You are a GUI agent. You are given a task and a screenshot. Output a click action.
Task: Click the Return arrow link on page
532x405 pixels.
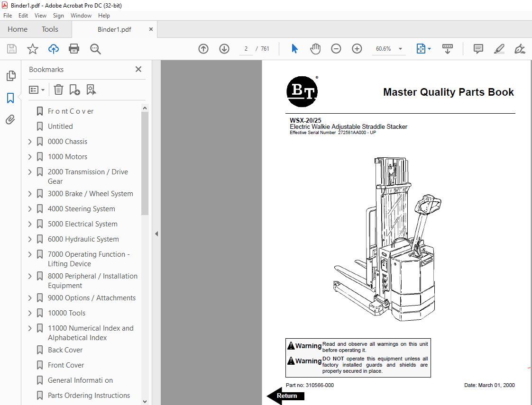[286, 396]
